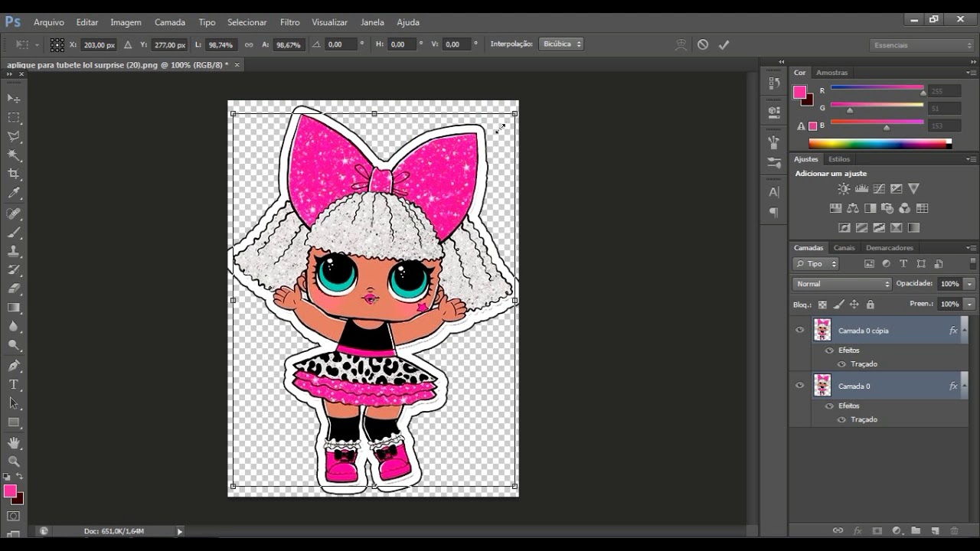
Task: Create a new layer icon
Action: coord(935,530)
